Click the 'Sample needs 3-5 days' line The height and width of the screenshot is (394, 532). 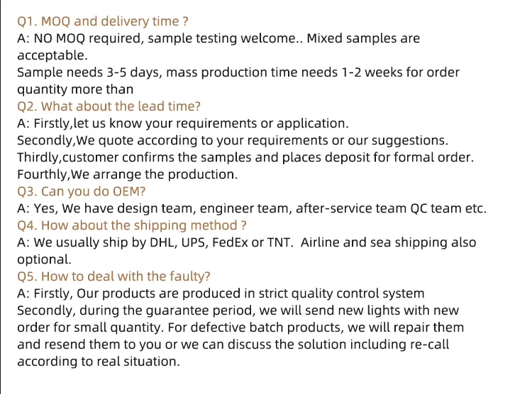point(238,72)
